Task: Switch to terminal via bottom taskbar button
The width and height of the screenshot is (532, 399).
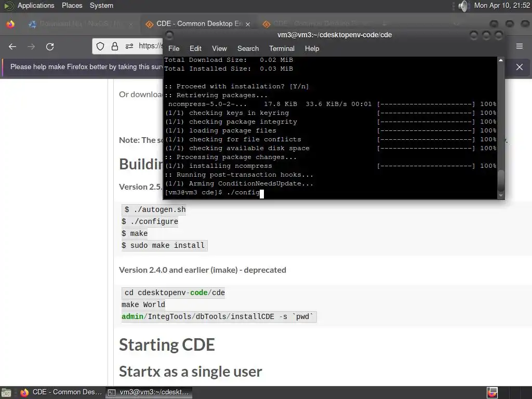Action: point(149,392)
